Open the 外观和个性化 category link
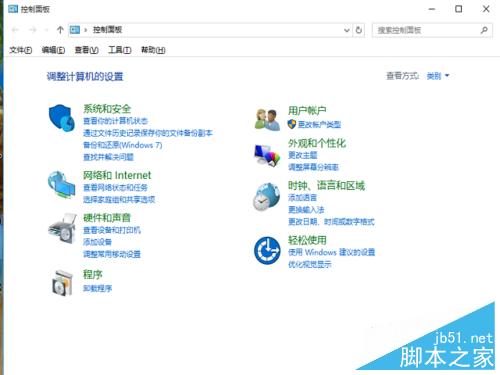The width and height of the screenshot is (500, 375). (x=317, y=143)
